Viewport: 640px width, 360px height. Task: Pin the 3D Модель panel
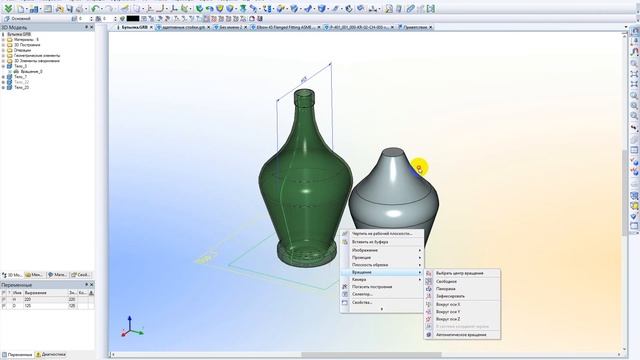[86, 27]
